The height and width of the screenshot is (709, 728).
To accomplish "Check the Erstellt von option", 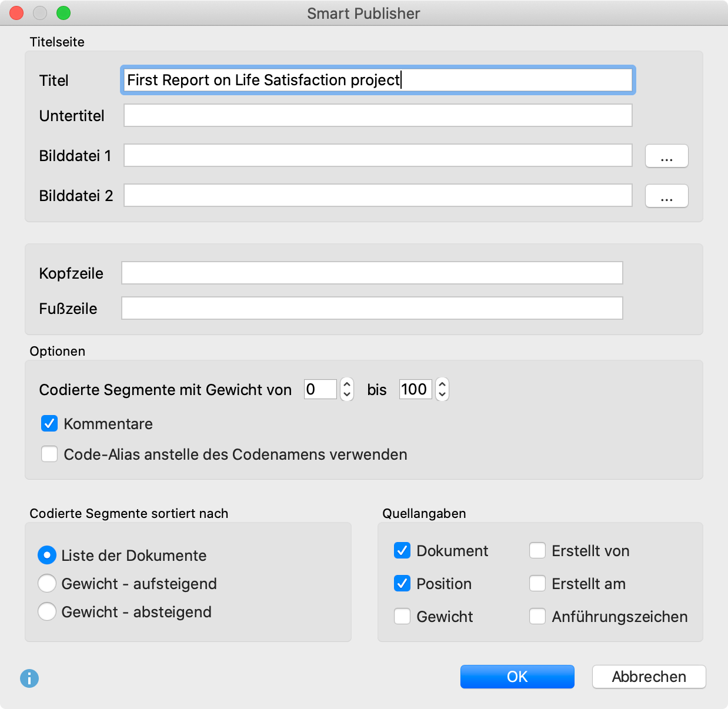I will pyautogui.click(x=537, y=550).
